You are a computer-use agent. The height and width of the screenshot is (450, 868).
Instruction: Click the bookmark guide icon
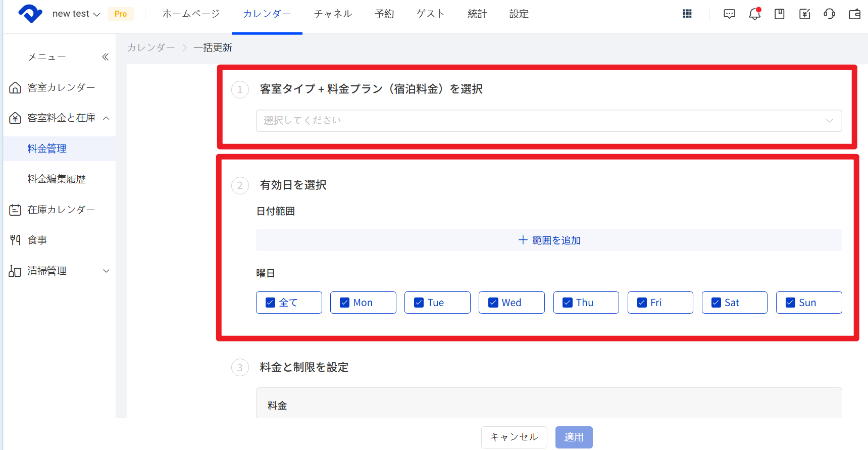[780, 14]
